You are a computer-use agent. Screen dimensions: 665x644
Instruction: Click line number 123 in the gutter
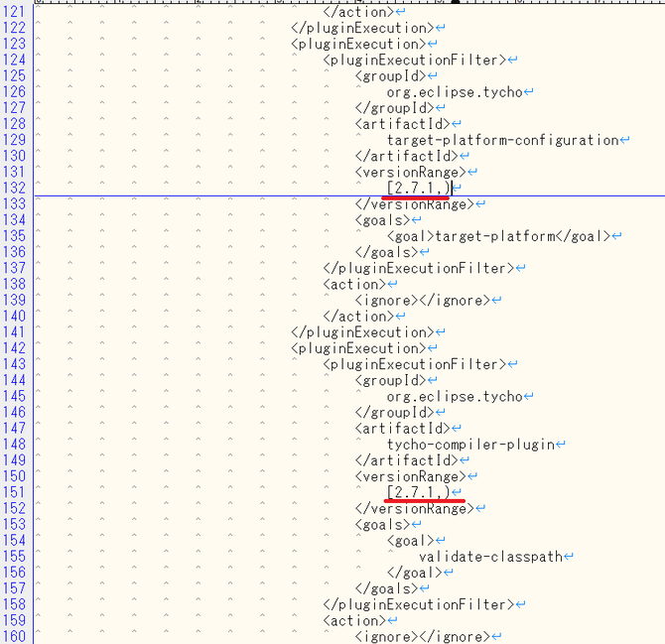coord(14,44)
